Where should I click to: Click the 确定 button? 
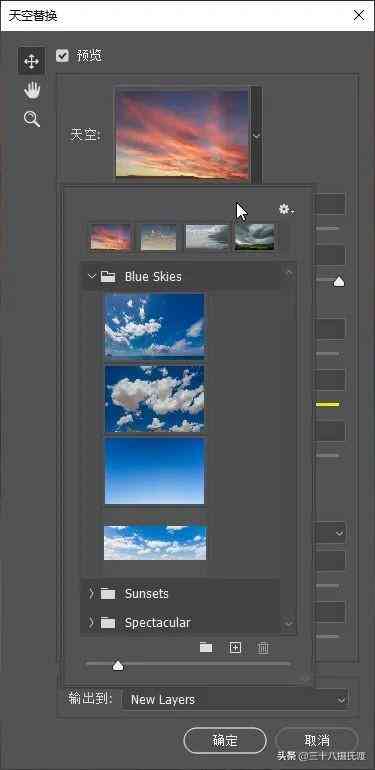pyautogui.click(x=225, y=741)
